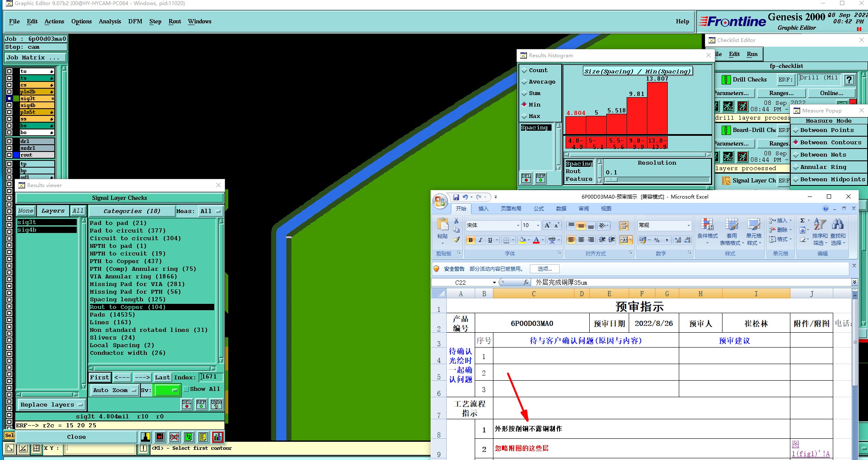868x460 pixels.
Task: Click the yellow notes report icon
Action: click(x=203, y=437)
